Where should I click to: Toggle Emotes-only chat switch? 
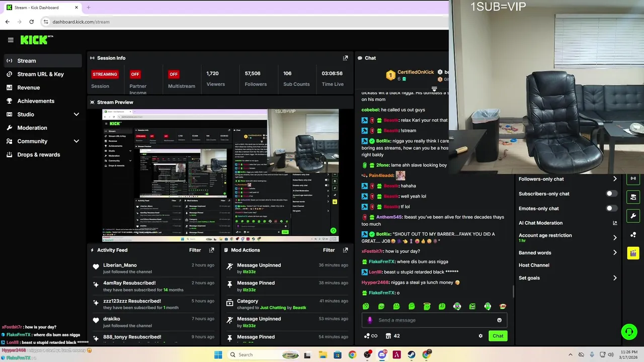(611, 208)
